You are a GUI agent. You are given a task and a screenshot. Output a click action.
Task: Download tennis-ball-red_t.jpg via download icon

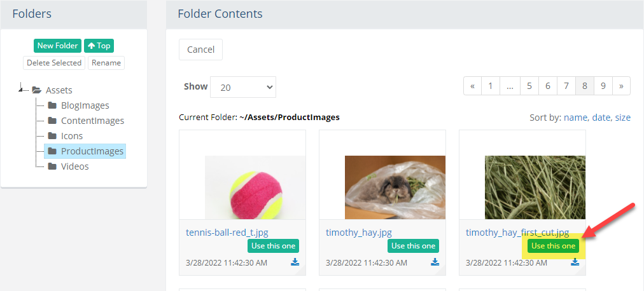click(x=295, y=262)
